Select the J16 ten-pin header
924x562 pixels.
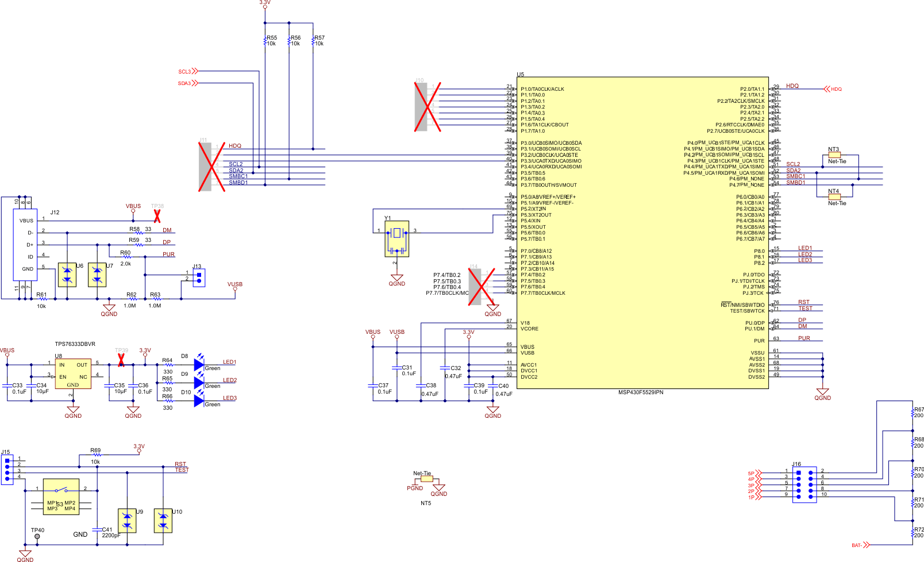pos(804,485)
